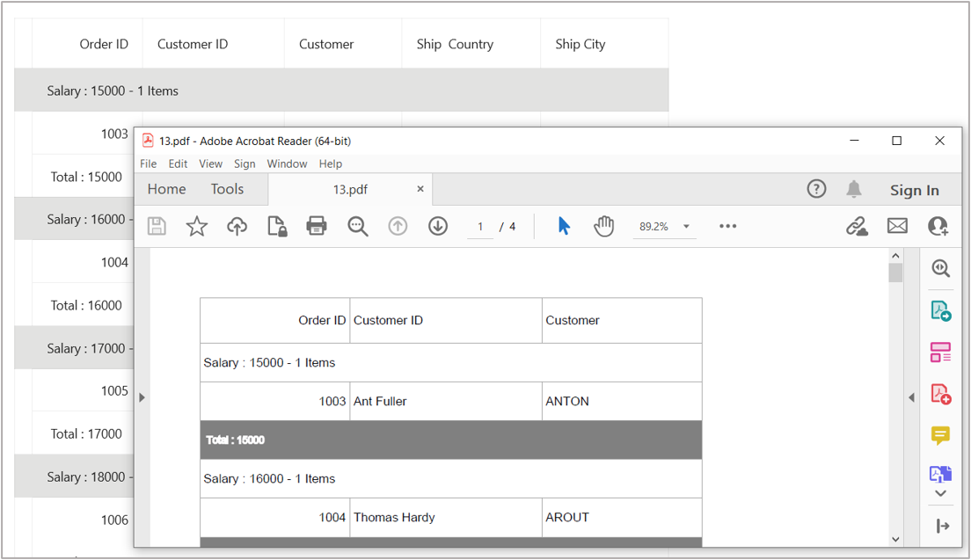This screenshot has height=560, width=971.
Task: Close the 13.pdf document tab
Action: [x=420, y=189]
